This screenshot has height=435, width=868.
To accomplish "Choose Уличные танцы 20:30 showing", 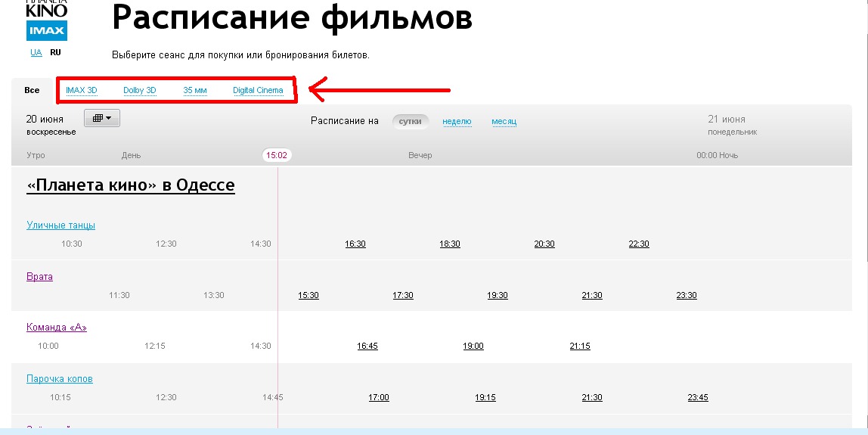I will [x=544, y=244].
